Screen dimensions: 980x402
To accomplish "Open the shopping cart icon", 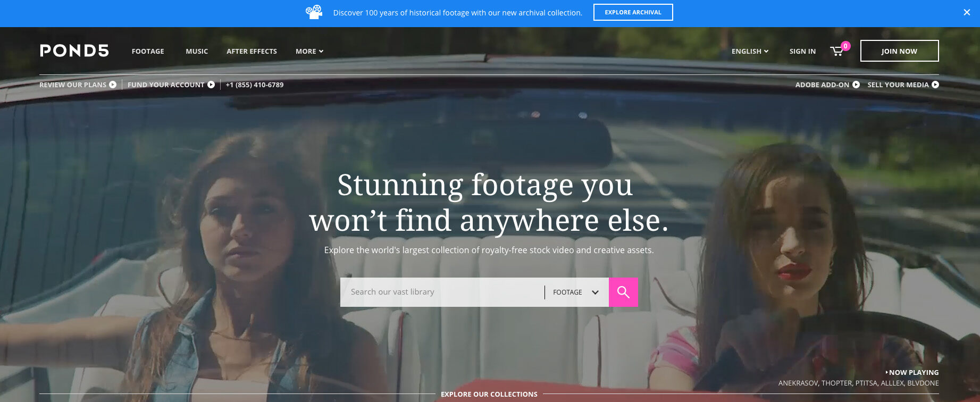I will click(837, 51).
